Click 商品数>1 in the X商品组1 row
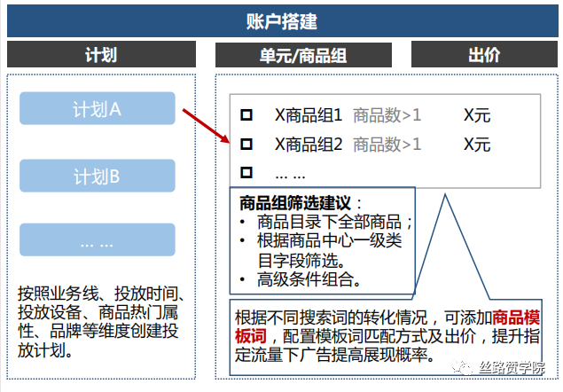Image resolution: width=563 pixels, height=392 pixels. (387, 115)
